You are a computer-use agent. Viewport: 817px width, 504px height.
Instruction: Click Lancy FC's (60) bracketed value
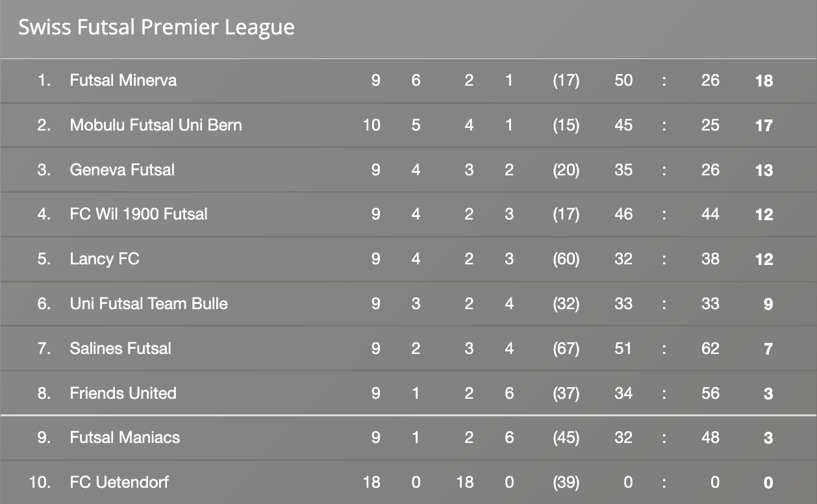(566, 259)
